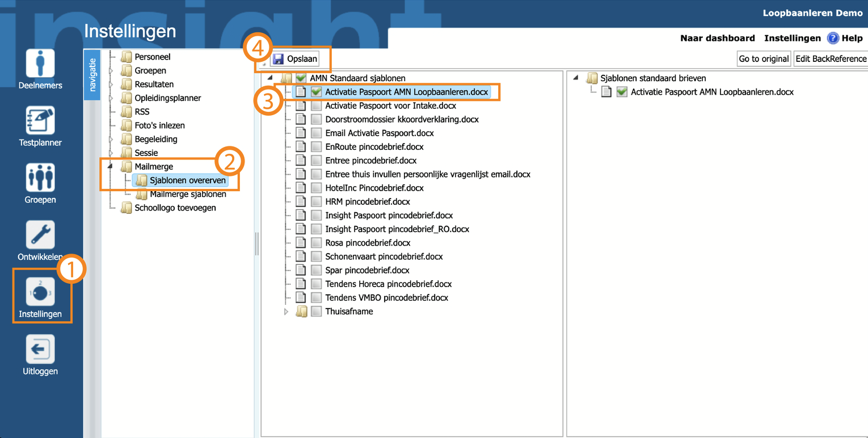Open the Deelnemers sidebar icon
The height and width of the screenshot is (438, 868).
pyautogui.click(x=40, y=63)
